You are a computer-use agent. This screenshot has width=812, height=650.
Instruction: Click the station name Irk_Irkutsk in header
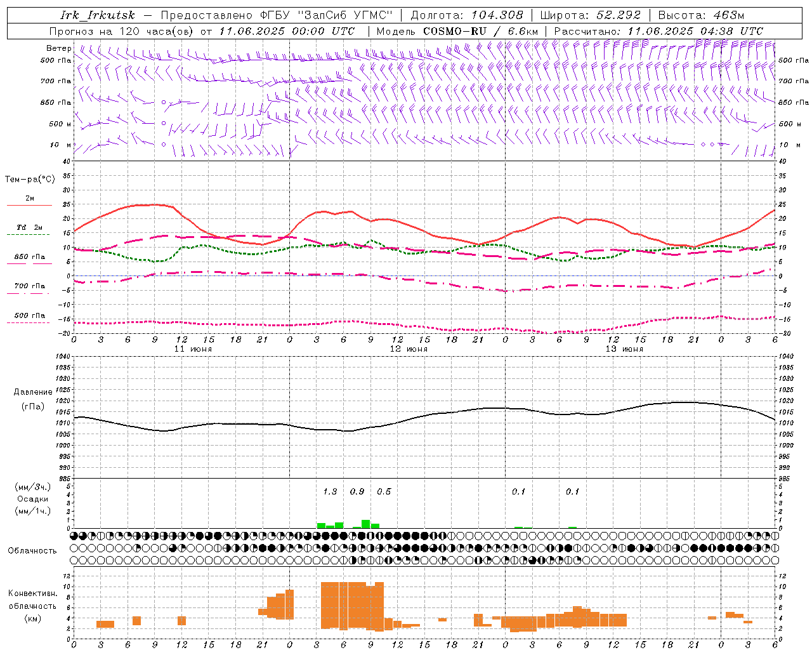coord(98,15)
